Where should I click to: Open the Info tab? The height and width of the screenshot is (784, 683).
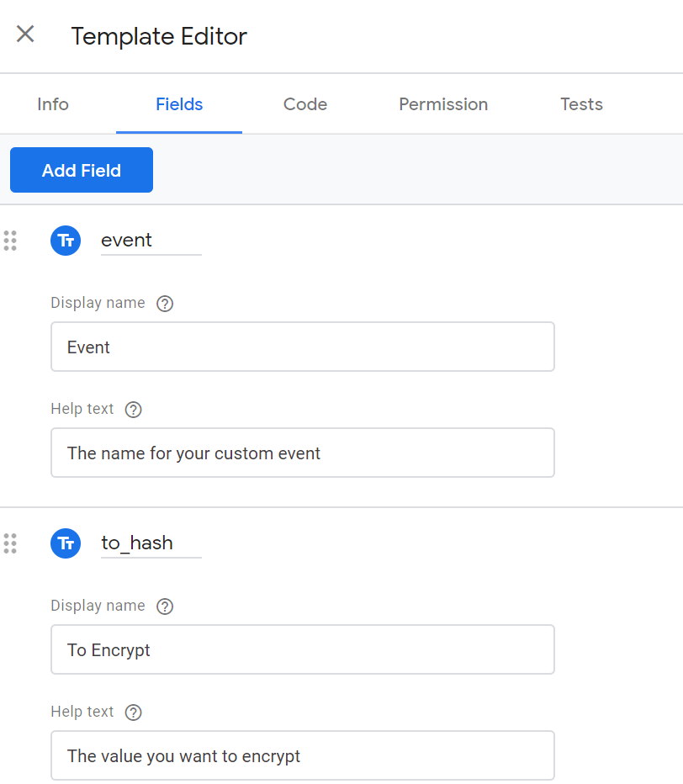click(53, 104)
